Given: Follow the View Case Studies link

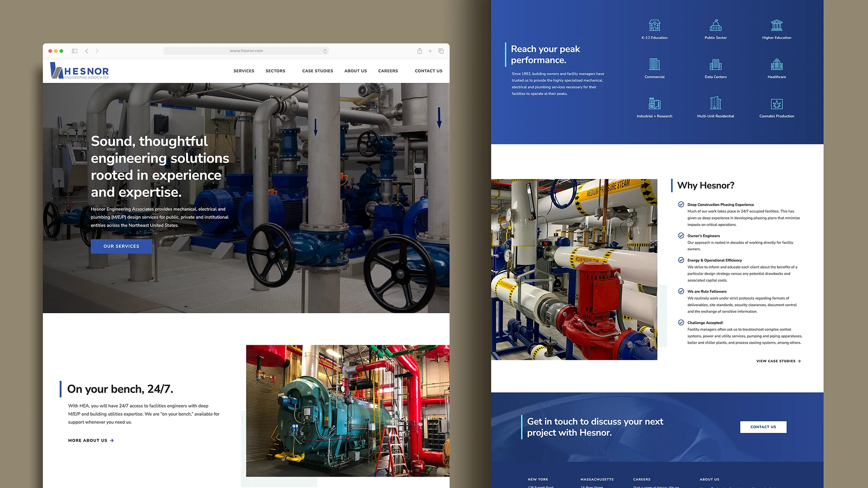Looking at the screenshot, I should click(779, 361).
